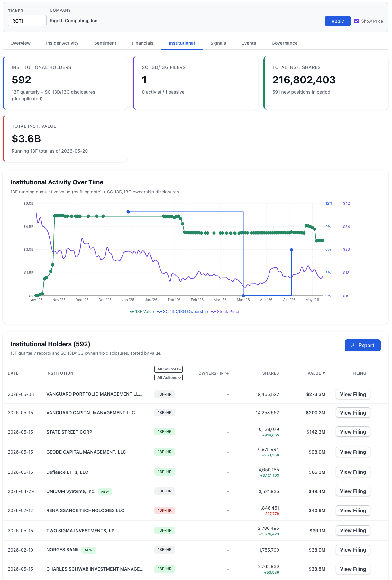Click the 13F-HR badge for Two Sigma
The width and height of the screenshot is (392, 580).
click(x=165, y=530)
